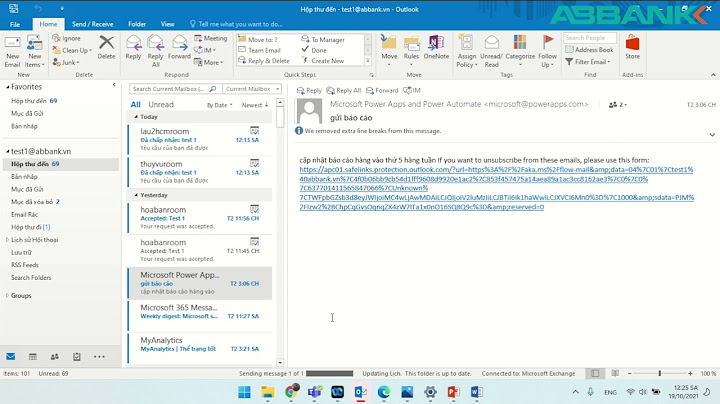Click the ribbon Reply button
The height and width of the screenshot is (404, 720).
(133, 48)
